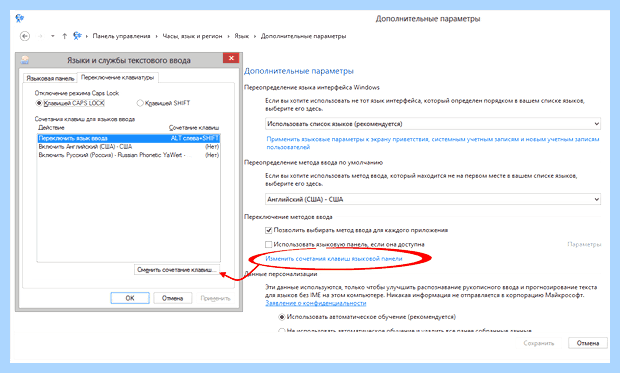Click Отмена button in Языки и службы dialog
This screenshot has width=620, height=373.
pos(172,298)
